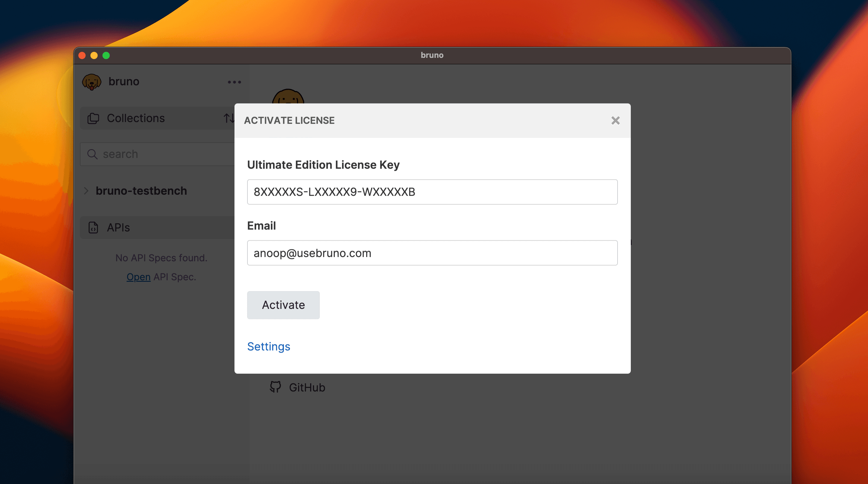Sort collections with the arrows icon
The image size is (868, 484).
[x=229, y=118]
